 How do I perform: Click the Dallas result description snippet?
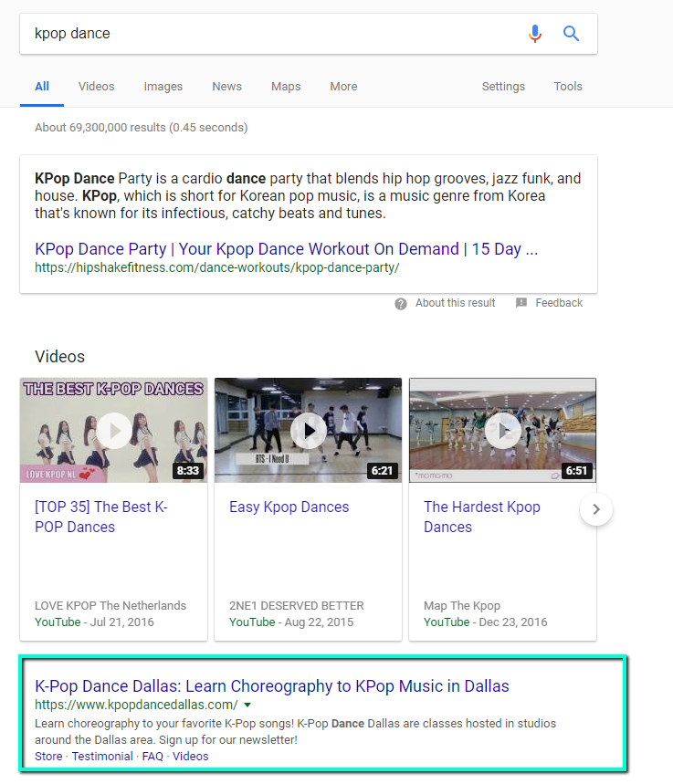pos(295,731)
